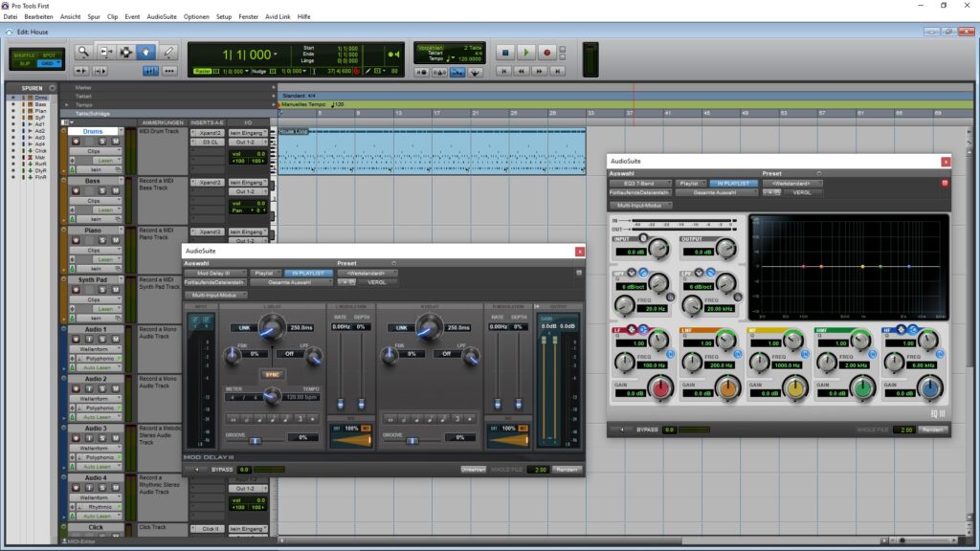Open the EQ3 7-Band plug-in selector dropdown
980x551 pixels.
tap(640, 184)
